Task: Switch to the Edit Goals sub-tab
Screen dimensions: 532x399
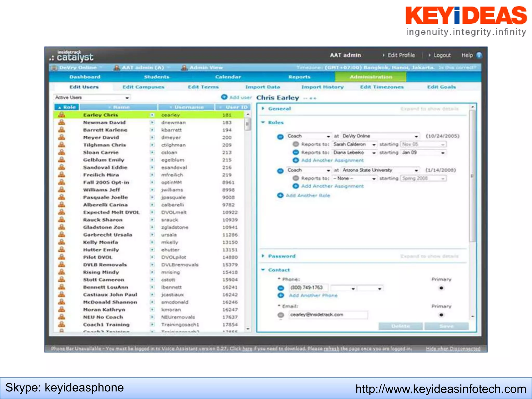Action: point(441,87)
